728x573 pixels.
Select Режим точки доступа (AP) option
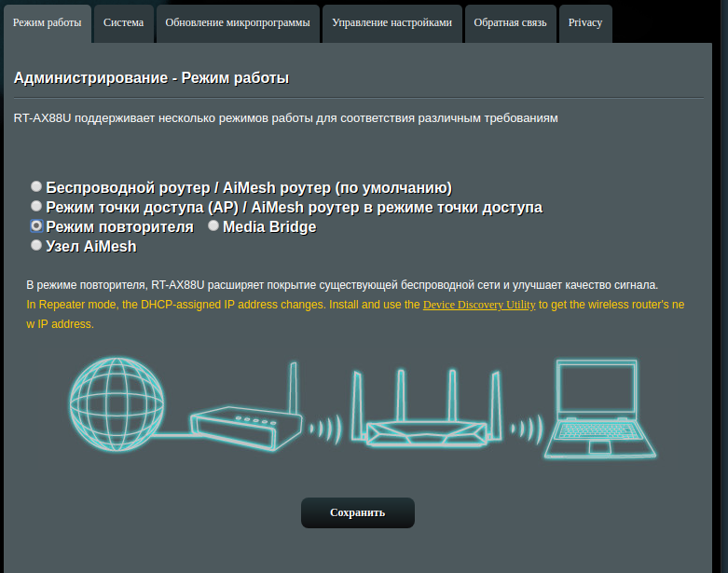tap(36, 206)
